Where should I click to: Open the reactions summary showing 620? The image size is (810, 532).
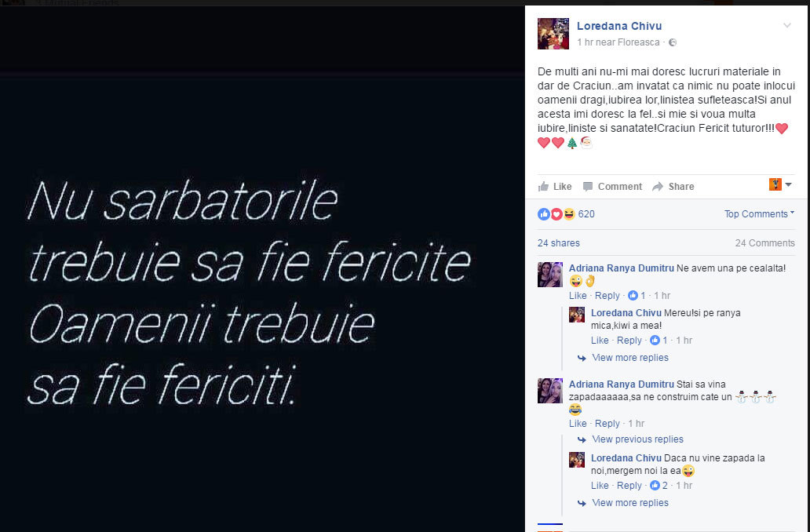[566, 214]
